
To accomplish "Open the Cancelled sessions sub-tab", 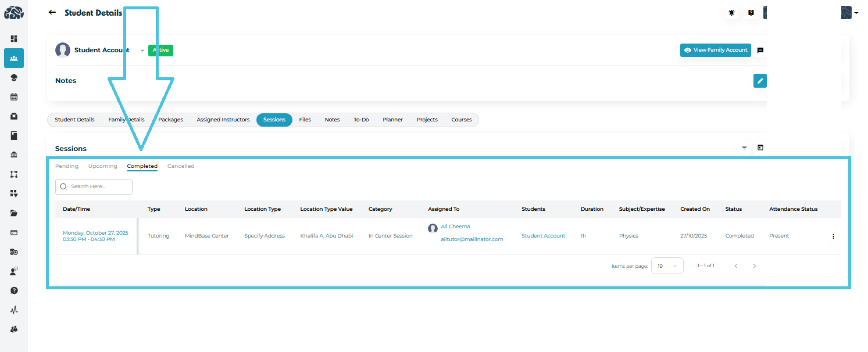I will click(181, 166).
